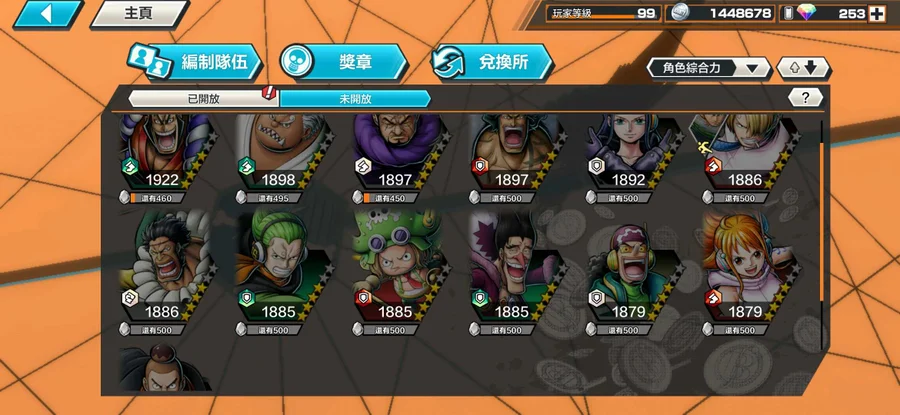Expand the 角色綜合力 sort dropdown
The height and width of the screenshot is (415, 900).
point(708,68)
